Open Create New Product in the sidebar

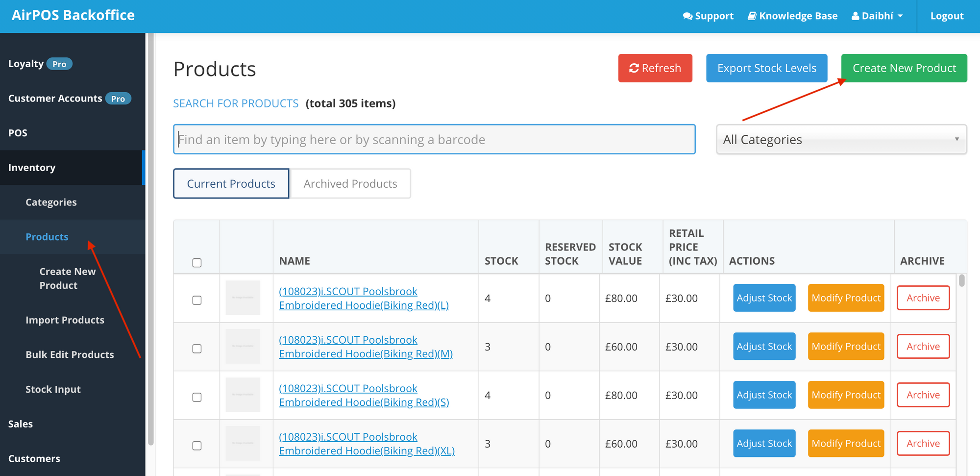pyautogui.click(x=67, y=278)
